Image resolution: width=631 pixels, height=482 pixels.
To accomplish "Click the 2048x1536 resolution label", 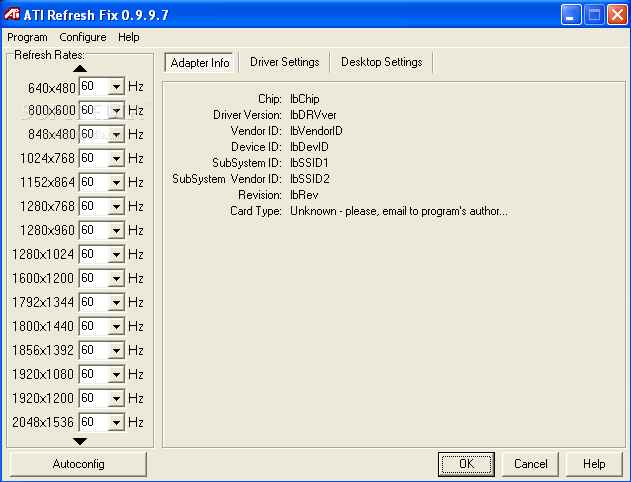I will 43,422.
